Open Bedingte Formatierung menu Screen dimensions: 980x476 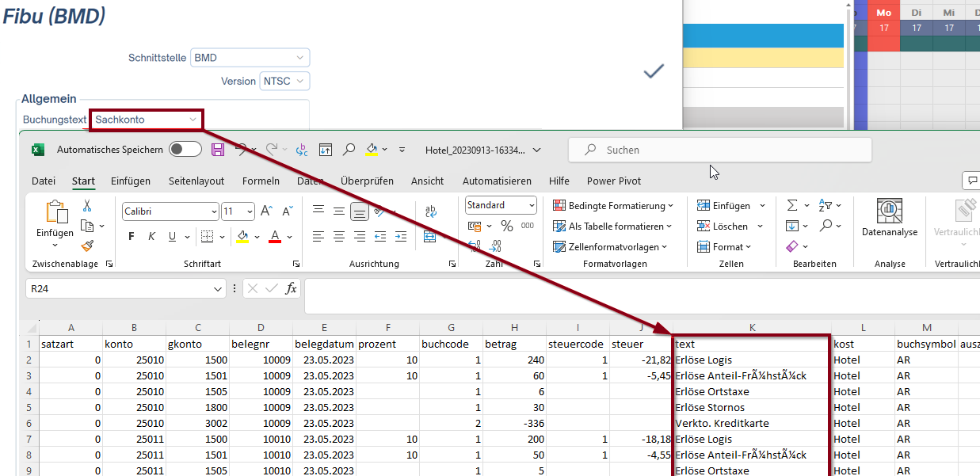pos(613,206)
